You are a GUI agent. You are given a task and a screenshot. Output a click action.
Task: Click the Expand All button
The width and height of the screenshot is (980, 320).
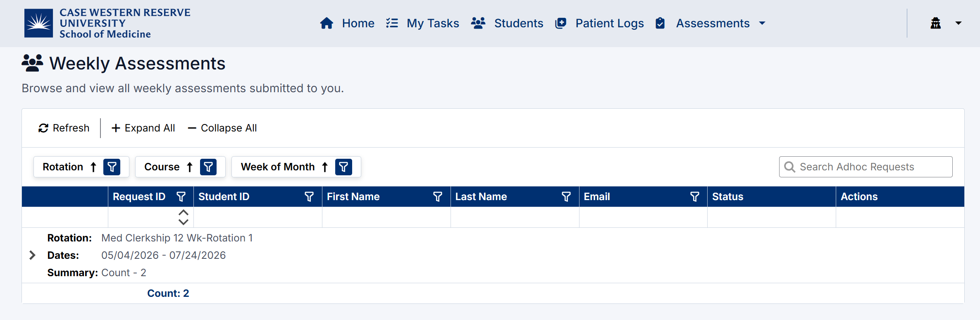tap(143, 128)
